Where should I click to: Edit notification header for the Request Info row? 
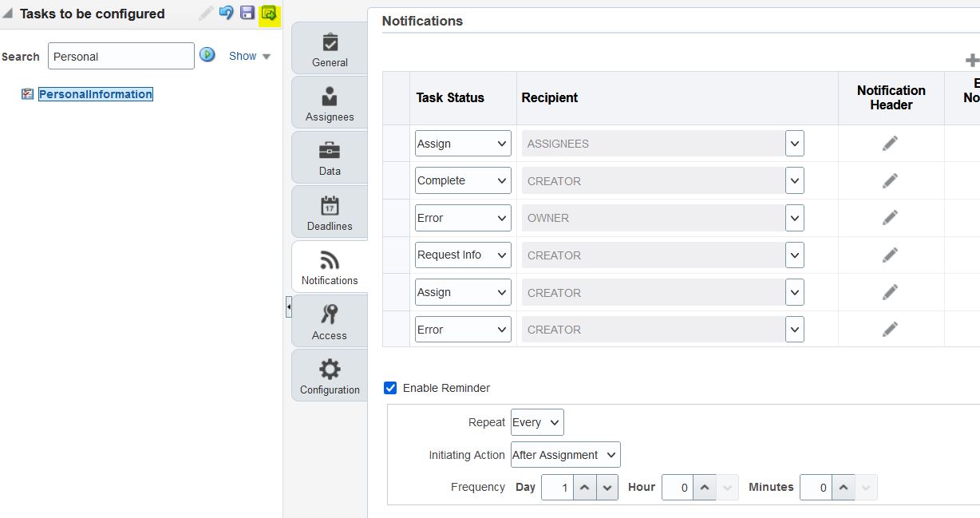[891, 255]
